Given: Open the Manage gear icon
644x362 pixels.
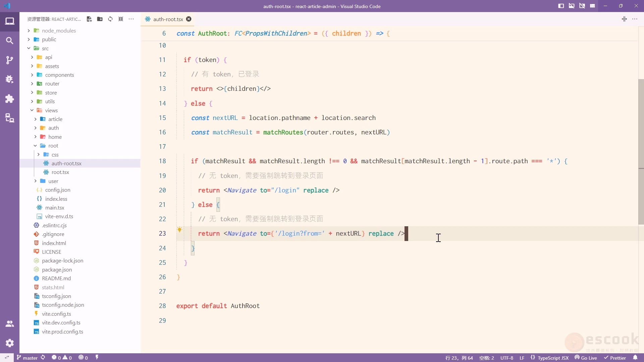Looking at the screenshot, I should 10,343.
